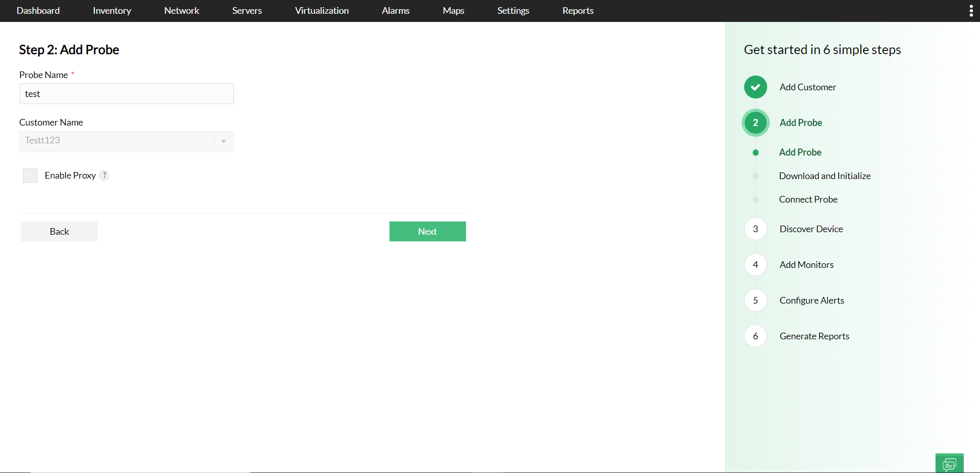
Task: Select the Download and Initialize sub-step dot
Action: pyautogui.click(x=755, y=176)
